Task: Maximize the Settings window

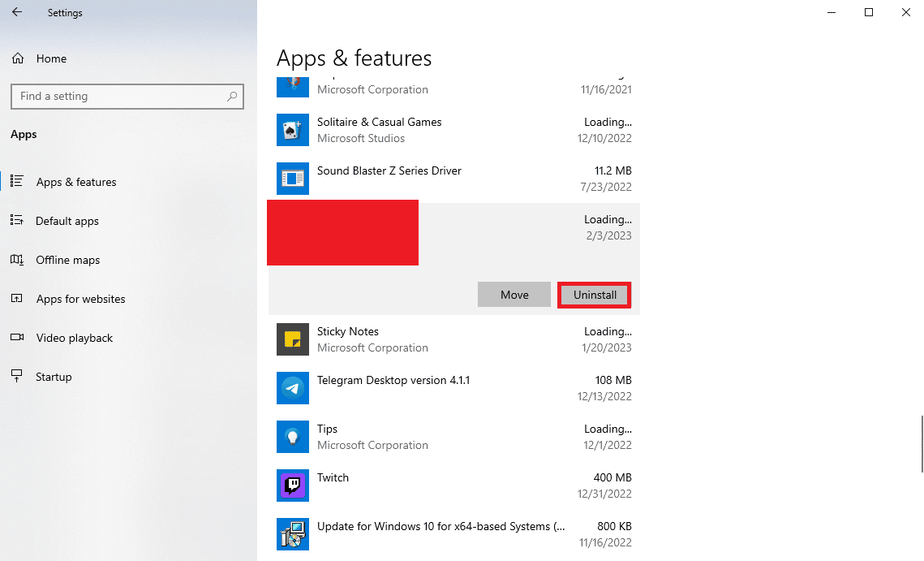Action: coord(869,12)
